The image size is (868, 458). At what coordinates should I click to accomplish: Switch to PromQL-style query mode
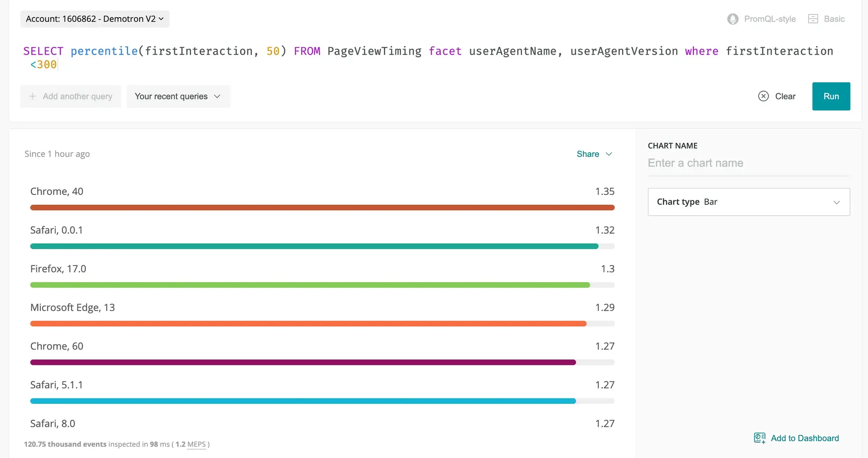tap(769, 19)
